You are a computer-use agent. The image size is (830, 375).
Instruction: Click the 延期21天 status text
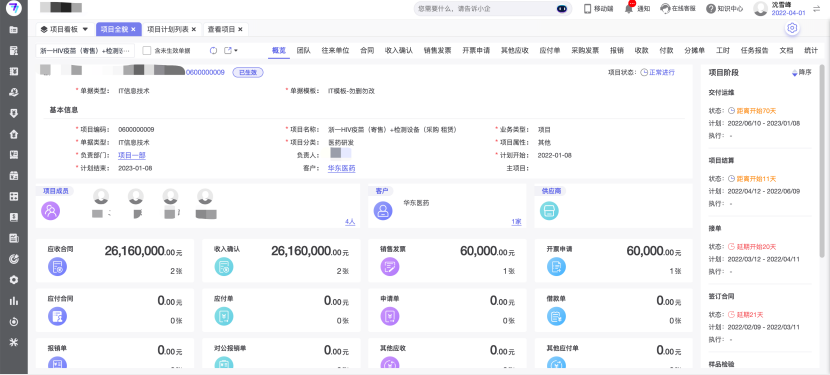tap(750, 314)
